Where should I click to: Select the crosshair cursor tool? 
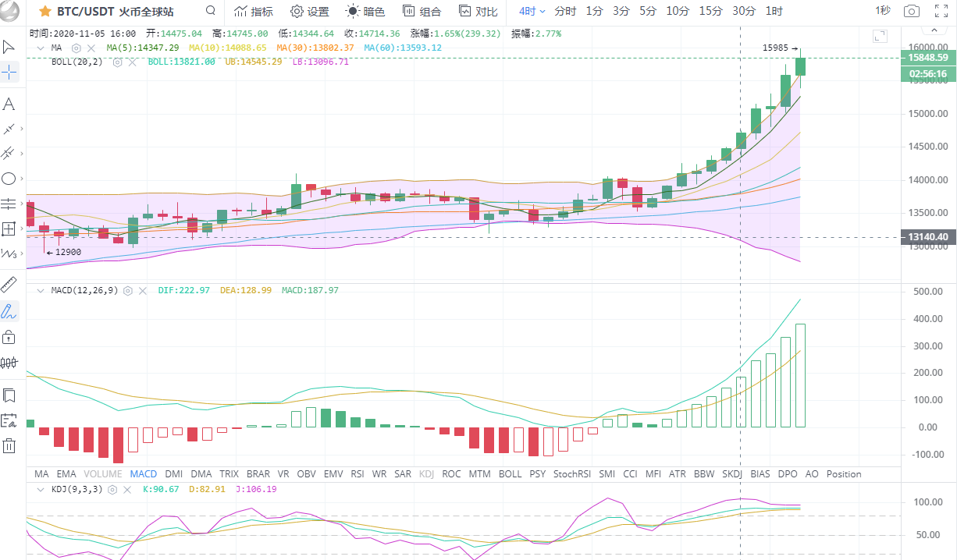(x=9, y=73)
